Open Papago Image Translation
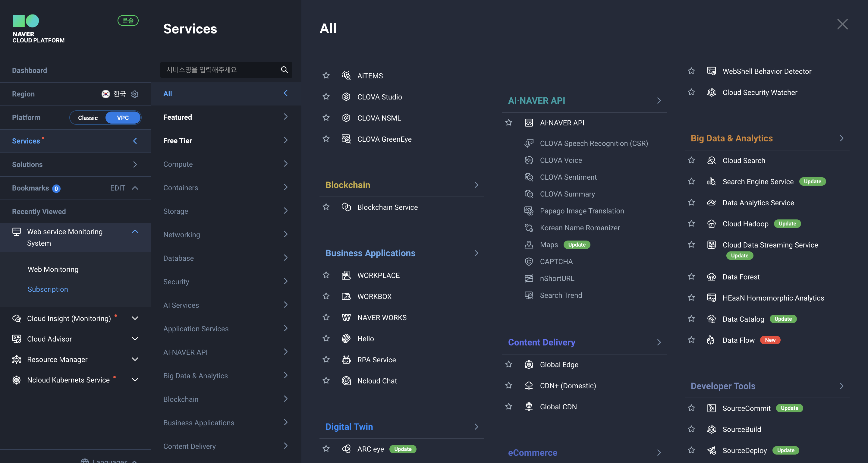Screen dimensions: 868x463 coord(582,211)
